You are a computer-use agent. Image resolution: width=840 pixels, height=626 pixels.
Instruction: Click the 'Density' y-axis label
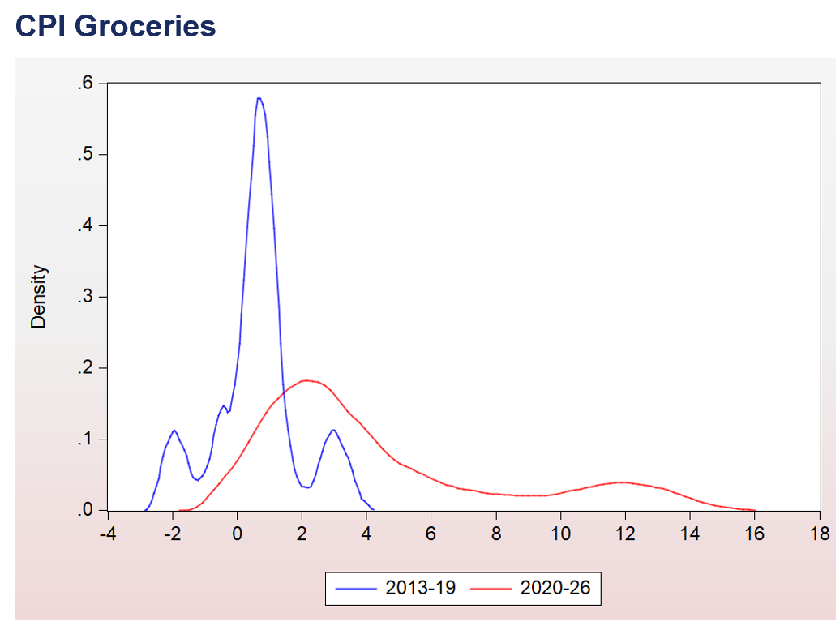click(x=39, y=297)
